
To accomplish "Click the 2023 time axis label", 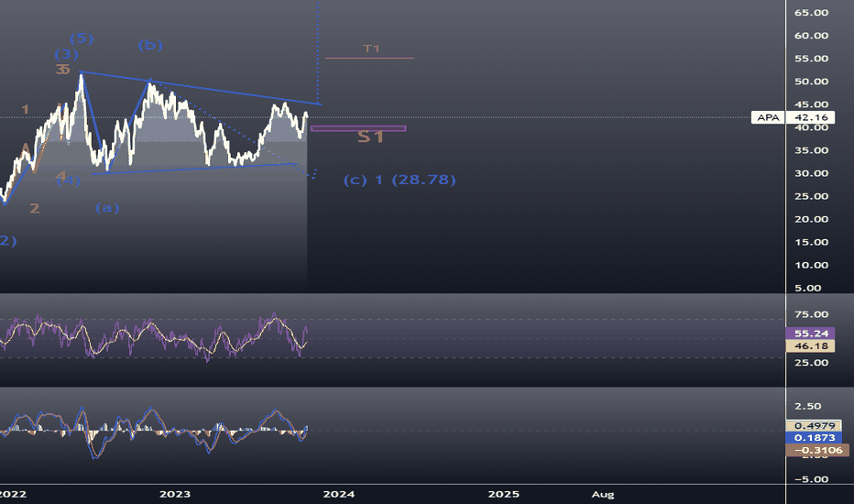I will point(175,494).
